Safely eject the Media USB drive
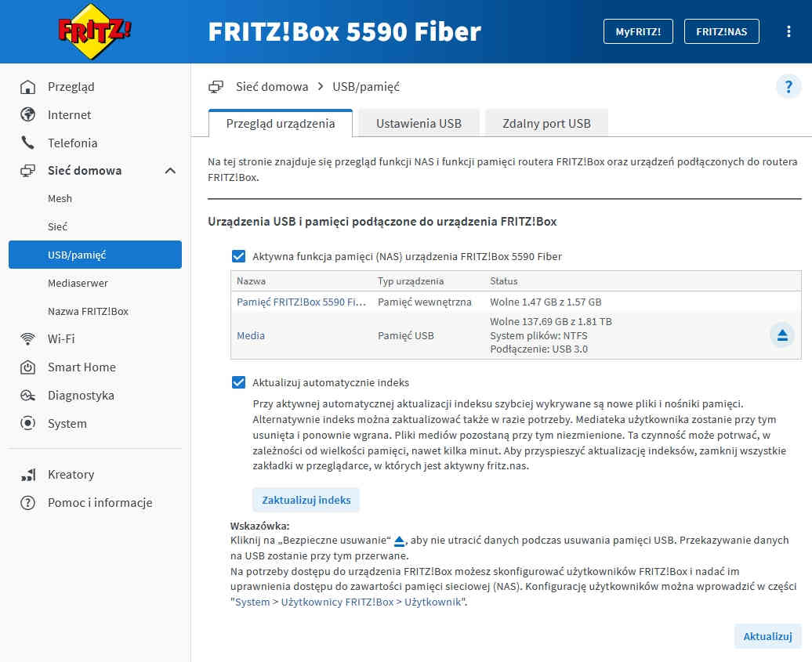The image size is (812, 662). (781, 335)
